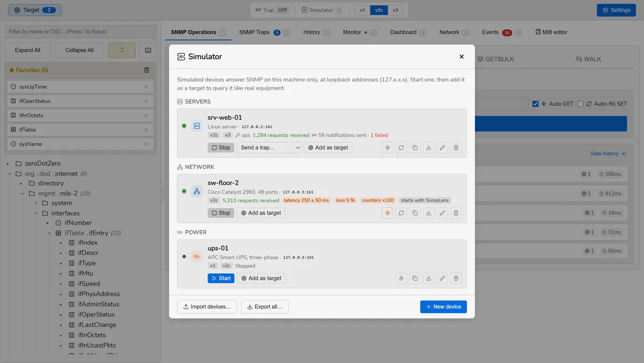Delete ups-01 with the trash icon
644x363 pixels.
pyautogui.click(x=456, y=278)
